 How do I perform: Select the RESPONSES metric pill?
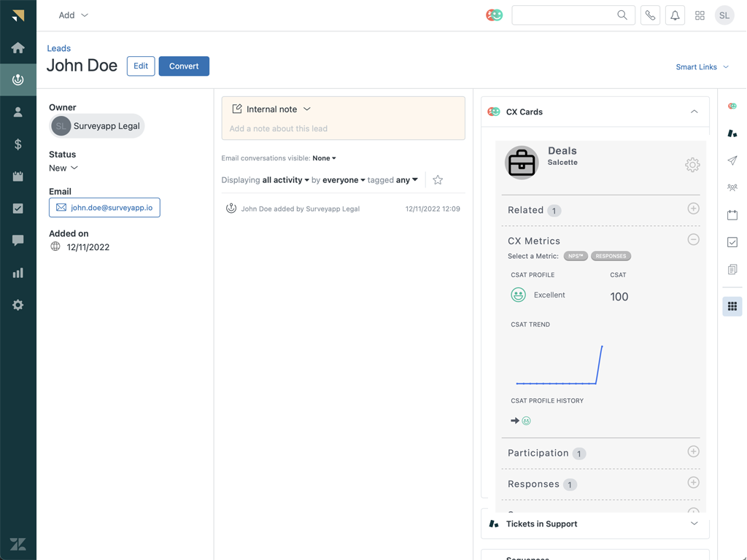[611, 256]
